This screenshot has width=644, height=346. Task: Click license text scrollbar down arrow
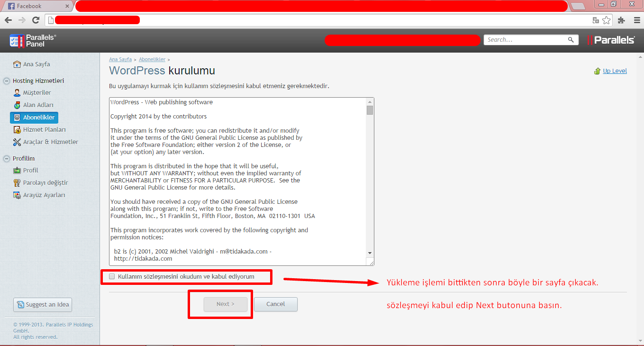370,254
